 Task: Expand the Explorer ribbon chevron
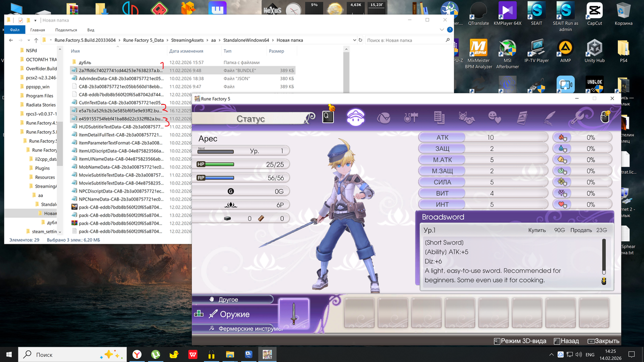[443, 30]
